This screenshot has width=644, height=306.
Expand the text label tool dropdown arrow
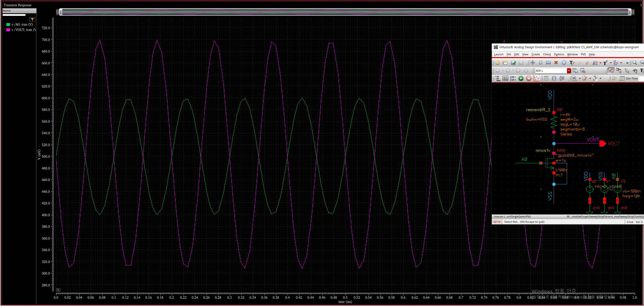(611, 63)
